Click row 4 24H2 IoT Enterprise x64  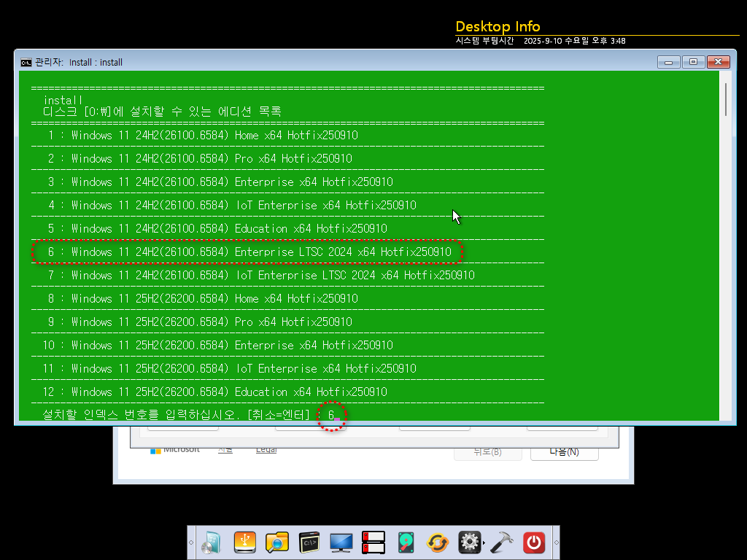pos(232,205)
